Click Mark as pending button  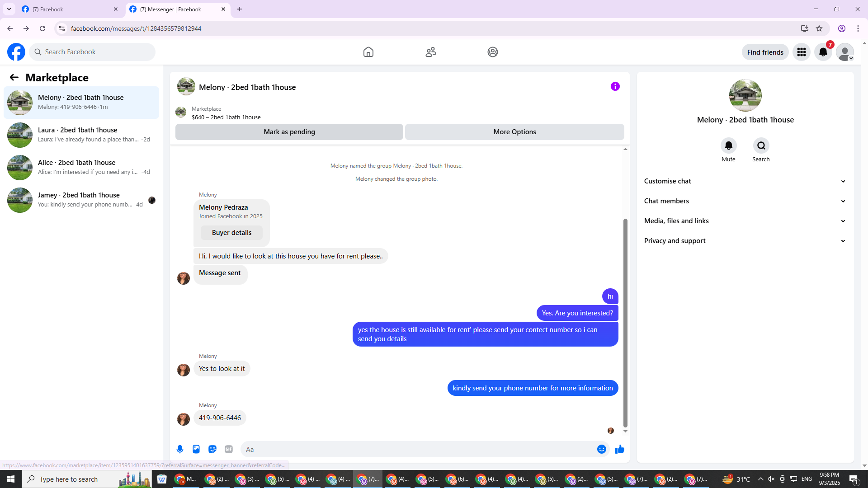pos(289,132)
